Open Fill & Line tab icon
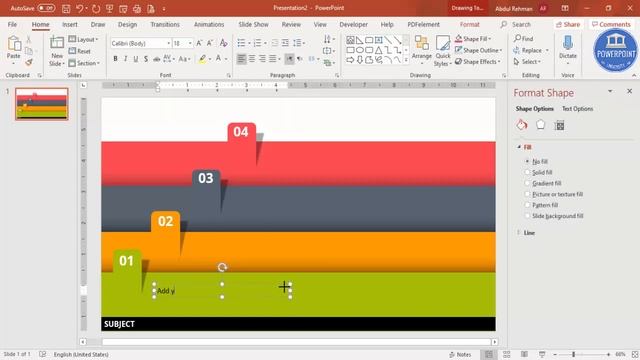The width and height of the screenshot is (640, 360). point(522,125)
